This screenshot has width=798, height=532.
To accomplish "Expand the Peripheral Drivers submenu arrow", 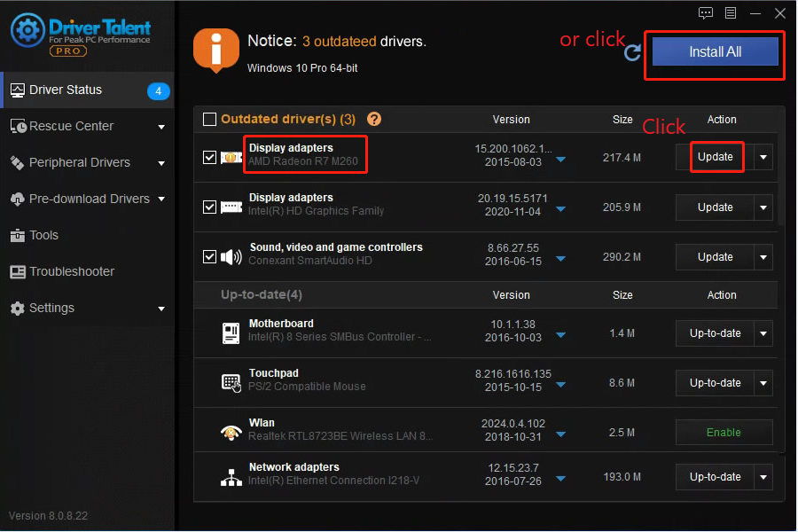I will pyautogui.click(x=161, y=163).
